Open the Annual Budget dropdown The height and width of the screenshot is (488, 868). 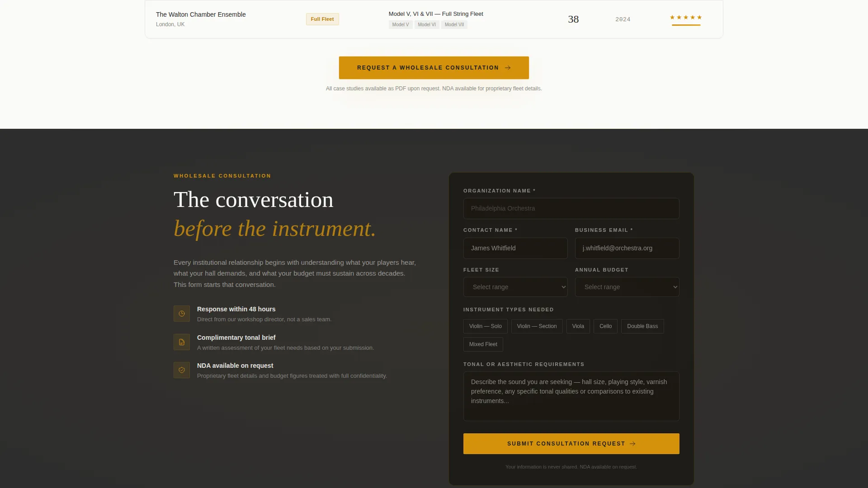coord(627,287)
